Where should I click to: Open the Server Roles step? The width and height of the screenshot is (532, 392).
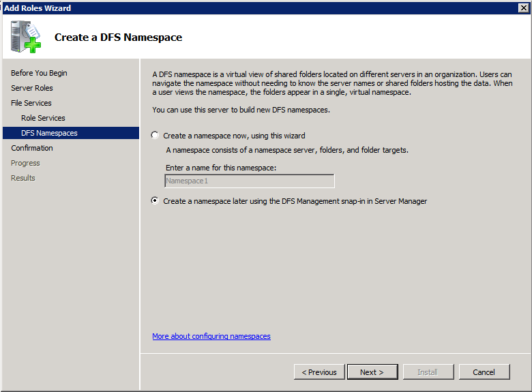[32, 88]
